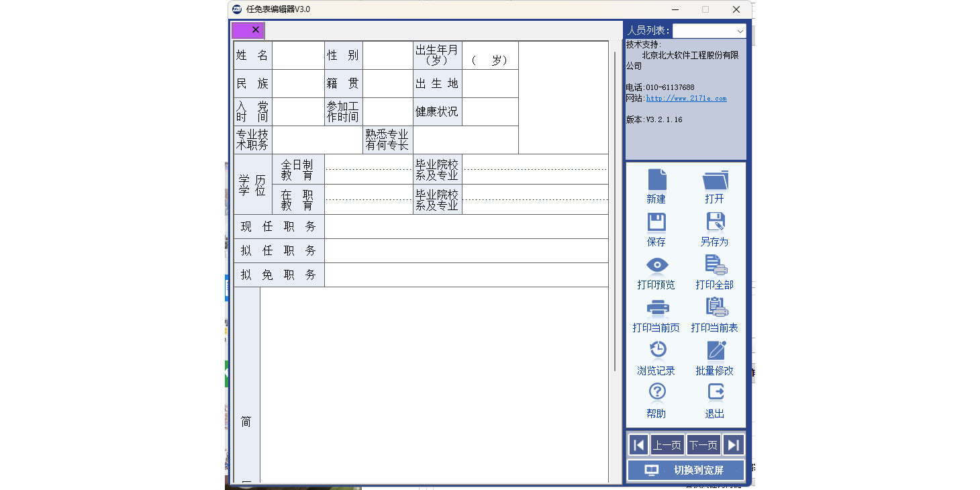Open 打印预览 print preview
The height and width of the screenshot is (490, 980).
click(x=656, y=266)
